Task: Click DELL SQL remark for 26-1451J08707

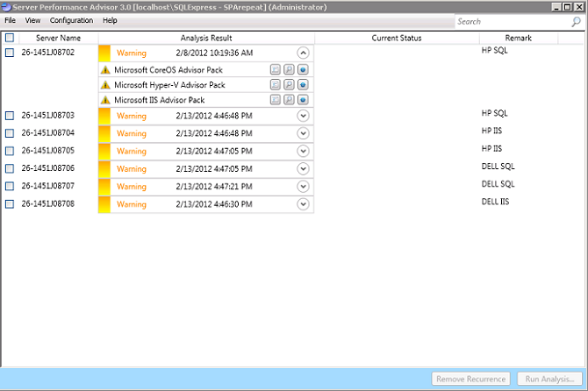Action: [498, 184]
